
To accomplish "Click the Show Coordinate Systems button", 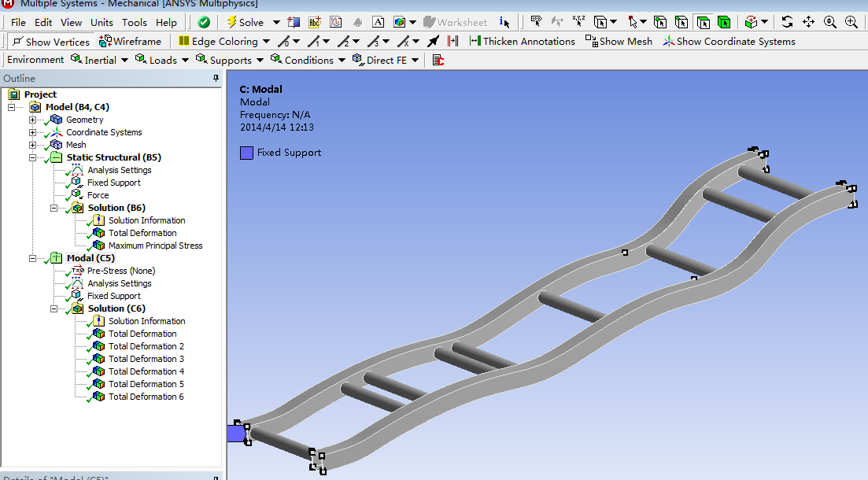I will [x=729, y=41].
